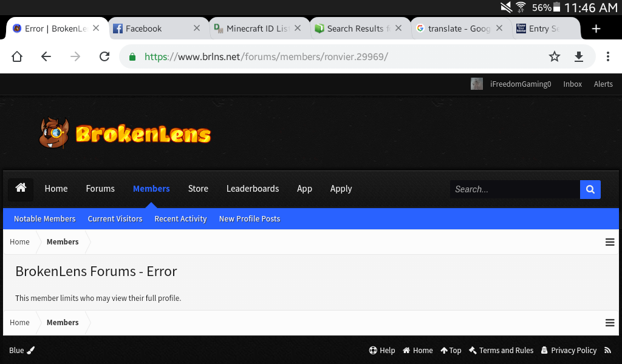Image resolution: width=622 pixels, height=364 pixels.
Task: Open Chrome three-dot menu
Action: [607, 56]
